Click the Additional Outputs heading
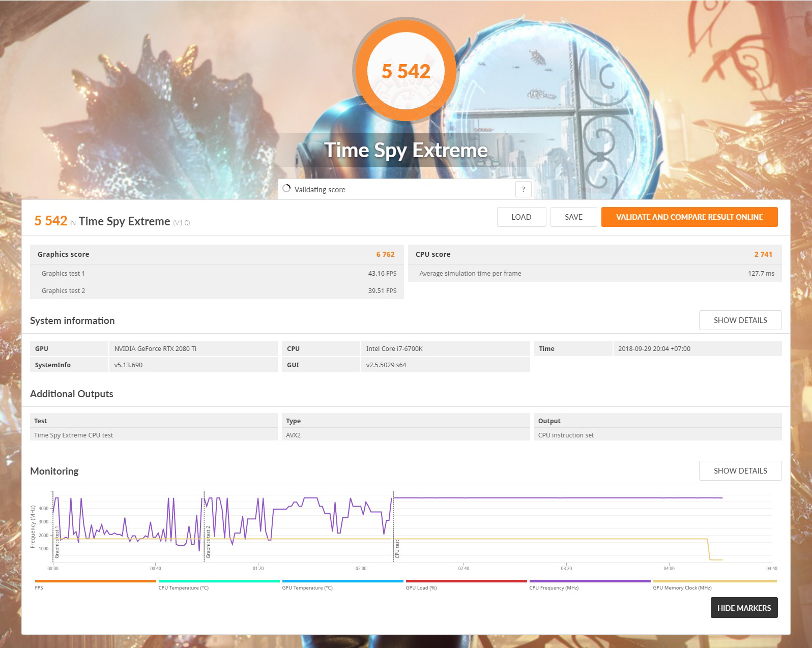The image size is (812, 648). (x=72, y=394)
